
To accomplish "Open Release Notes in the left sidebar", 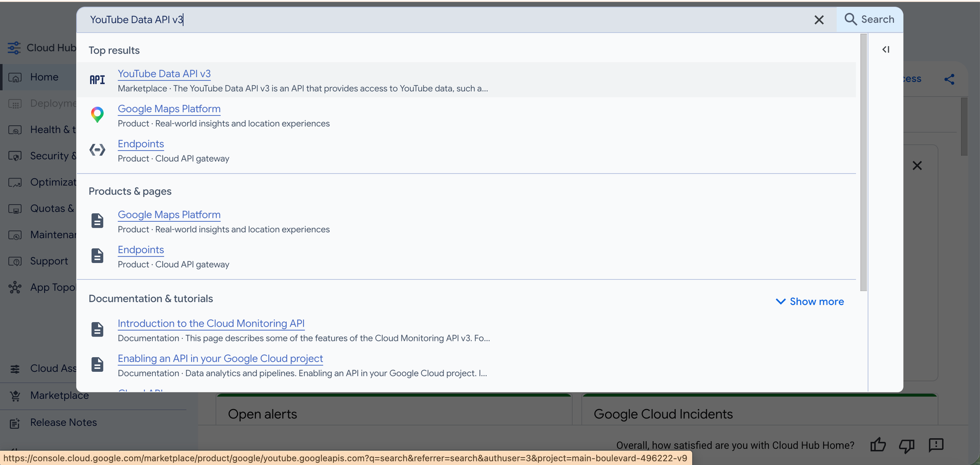I will click(x=63, y=422).
